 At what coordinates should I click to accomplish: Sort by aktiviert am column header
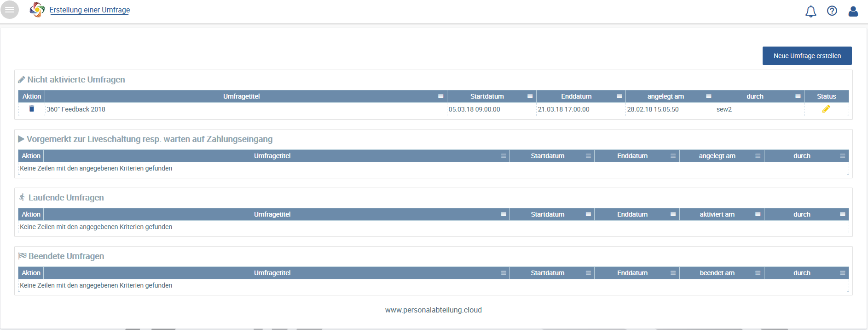coord(717,214)
